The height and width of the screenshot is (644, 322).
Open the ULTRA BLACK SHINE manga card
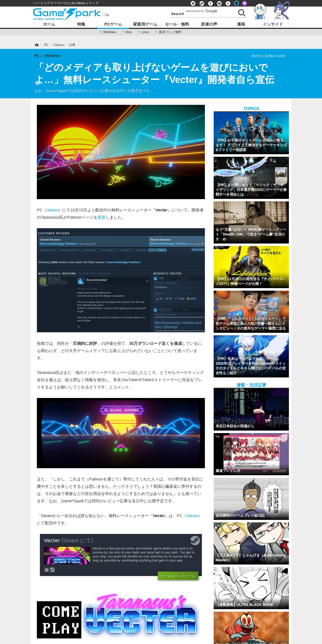coord(251,588)
